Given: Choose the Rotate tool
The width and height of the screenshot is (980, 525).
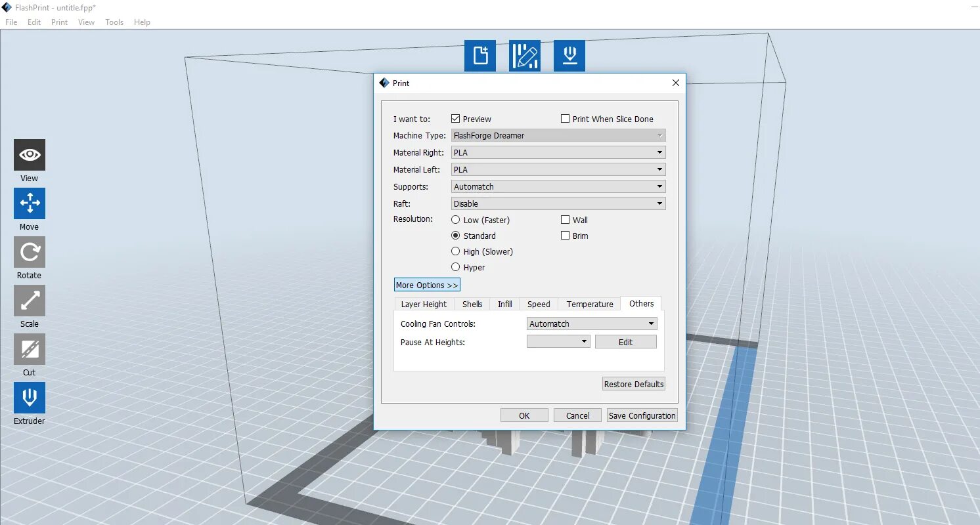Looking at the screenshot, I should pos(30,252).
